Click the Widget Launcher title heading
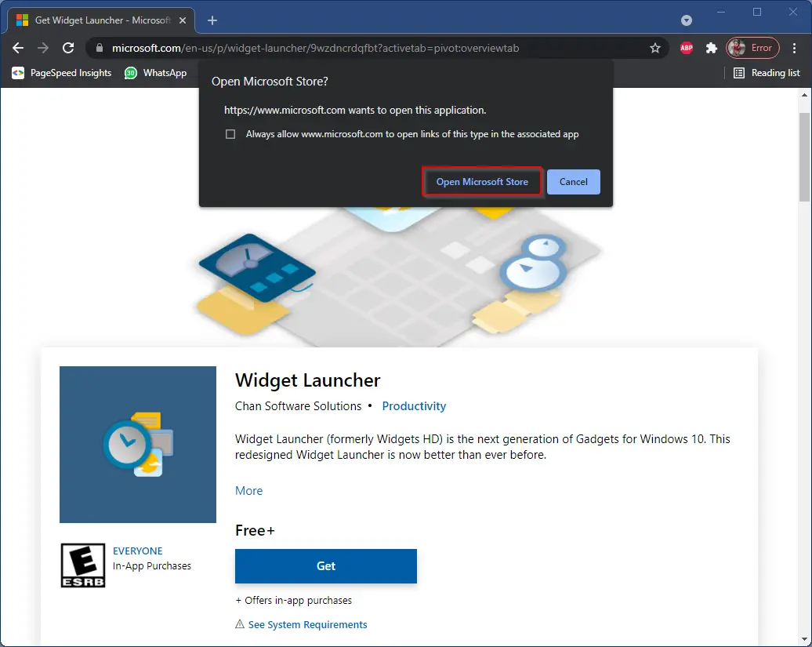The height and width of the screenshot is (647, 812). coord(307,380)
